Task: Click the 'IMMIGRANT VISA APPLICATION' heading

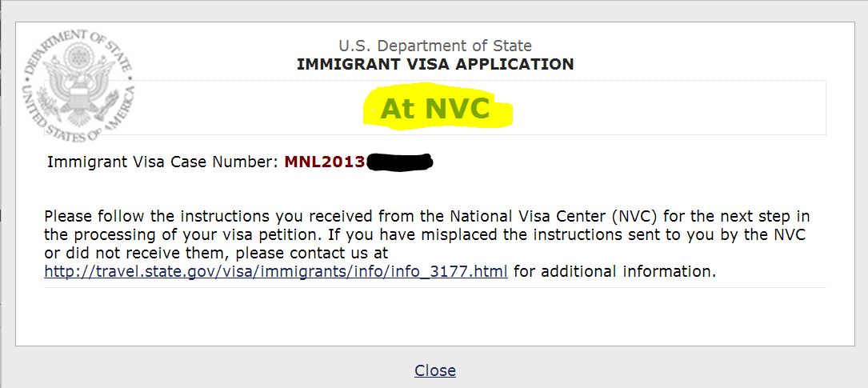Action: pos(435,65)
